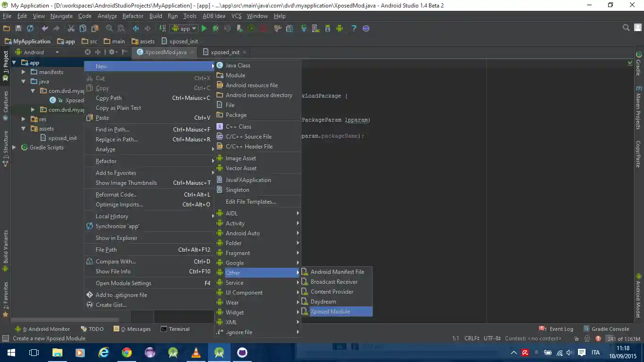Switch to the xposed_init editor tab

point(225,52)
